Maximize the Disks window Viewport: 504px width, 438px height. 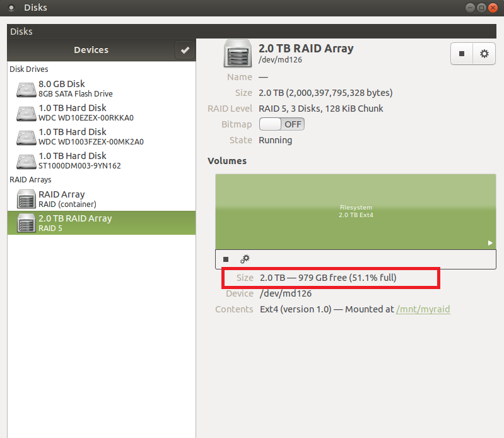coord(481,8)
